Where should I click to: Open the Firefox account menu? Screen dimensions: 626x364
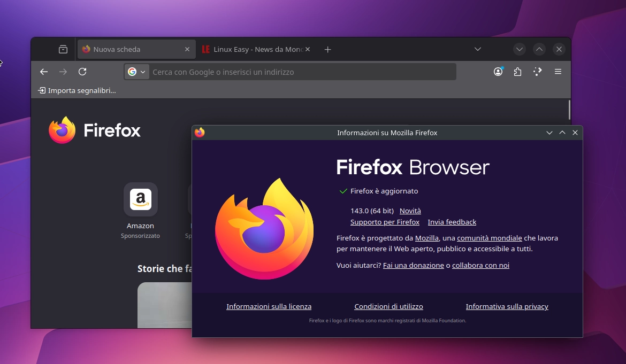pos(498,71)
